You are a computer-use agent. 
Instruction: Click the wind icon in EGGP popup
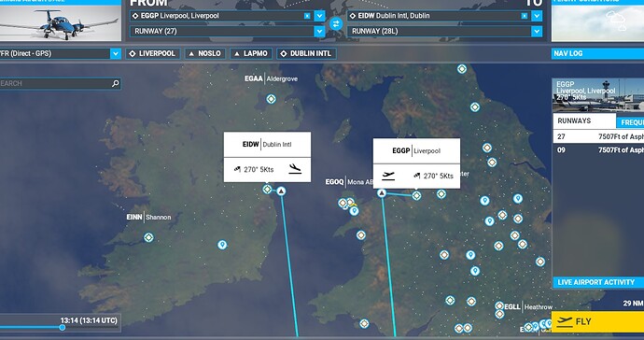tap(417, 176)
